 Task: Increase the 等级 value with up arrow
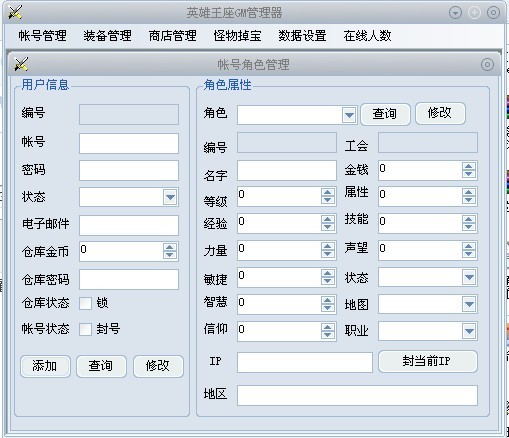coord(328,192)
